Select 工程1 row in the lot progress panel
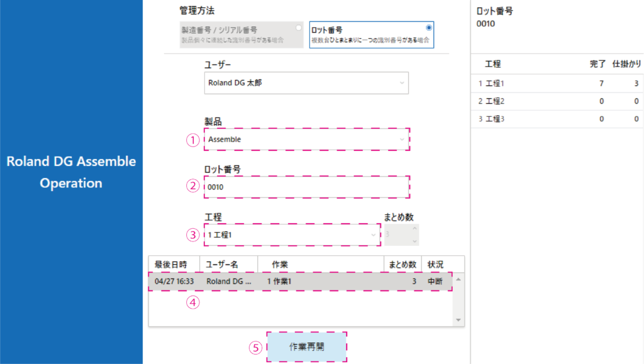644x364 pixels. pyautogui.click(x=557, y=84)
